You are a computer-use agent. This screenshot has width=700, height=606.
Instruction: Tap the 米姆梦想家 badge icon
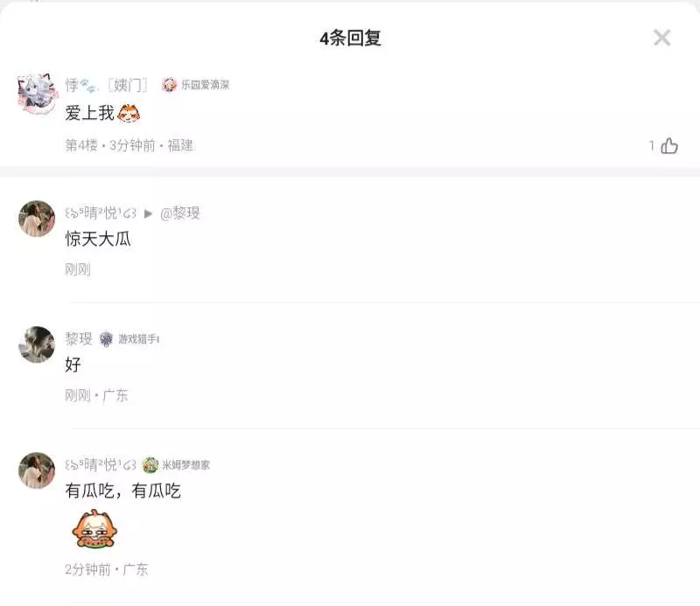tap(150, 465)
